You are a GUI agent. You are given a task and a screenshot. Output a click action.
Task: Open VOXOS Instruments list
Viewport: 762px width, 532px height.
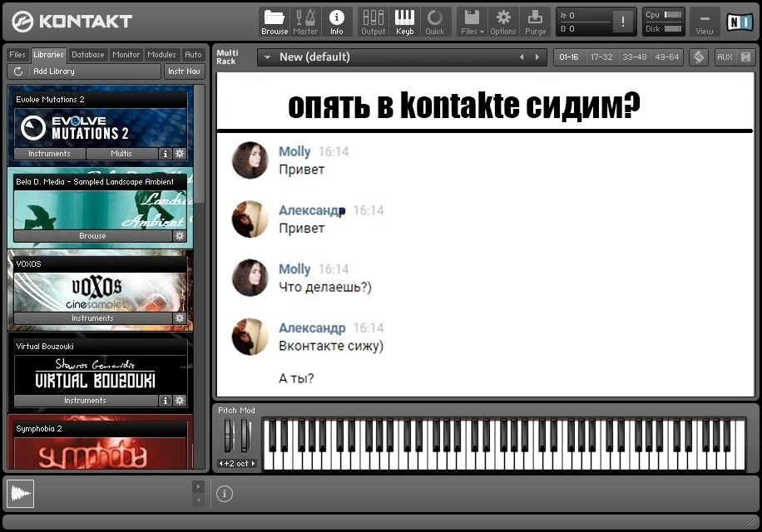92,318
